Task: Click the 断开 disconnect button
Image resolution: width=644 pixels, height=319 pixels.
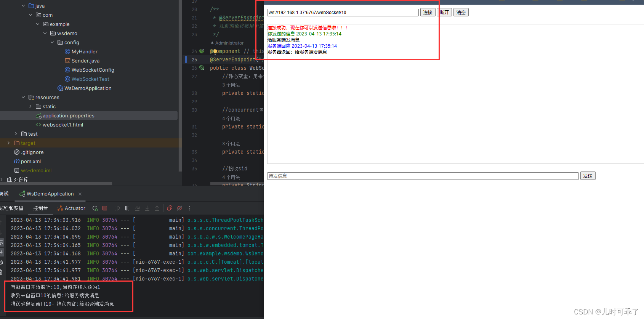Action: pos(444,13)
